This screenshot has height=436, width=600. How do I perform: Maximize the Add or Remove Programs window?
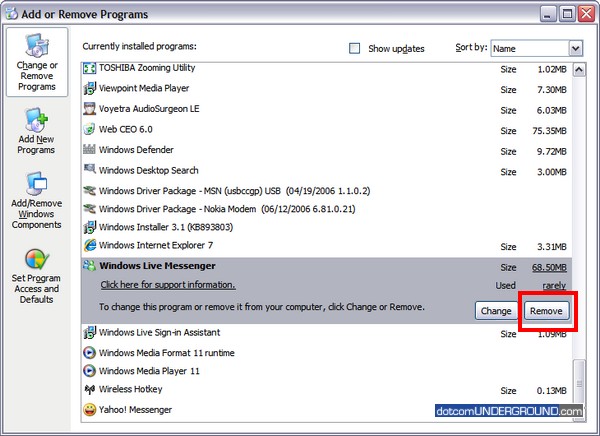567,14
